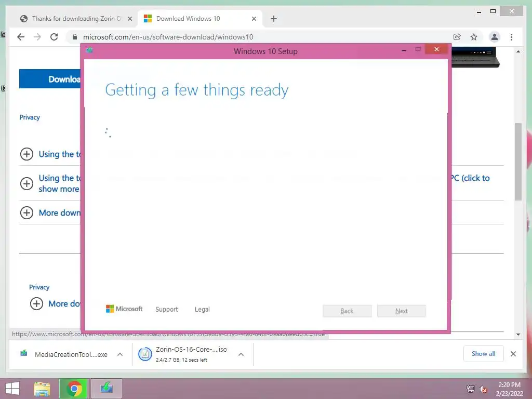Open a new Chrome tab
532x399 pixels.
(x=274, y=19)
